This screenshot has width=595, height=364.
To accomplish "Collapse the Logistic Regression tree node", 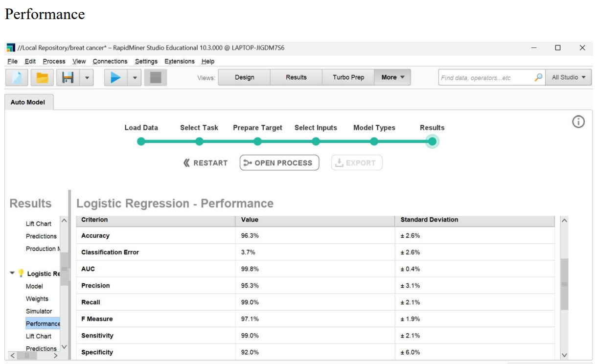I will click(12, 273).
